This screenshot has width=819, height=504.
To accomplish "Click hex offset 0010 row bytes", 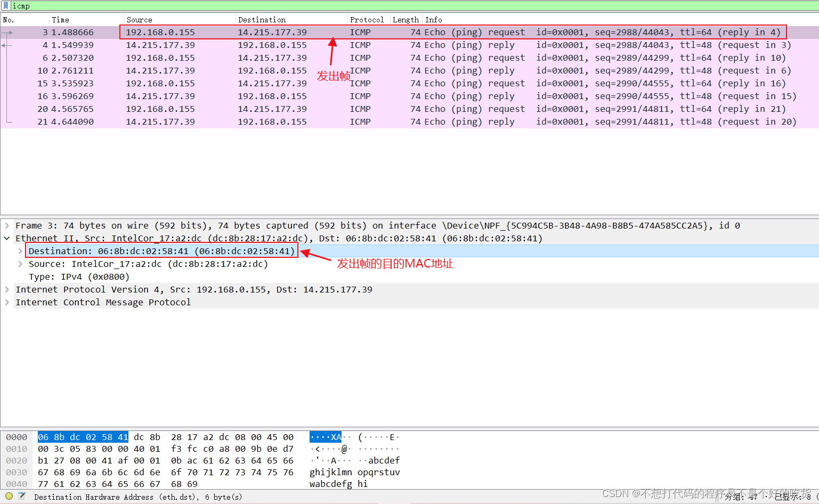I will point(166,449).
